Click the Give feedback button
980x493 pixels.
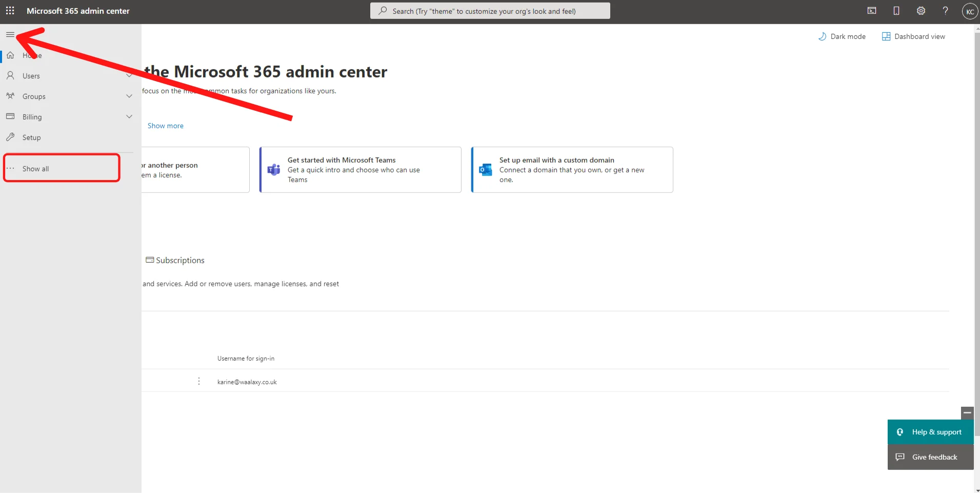(x=930, y=457)
